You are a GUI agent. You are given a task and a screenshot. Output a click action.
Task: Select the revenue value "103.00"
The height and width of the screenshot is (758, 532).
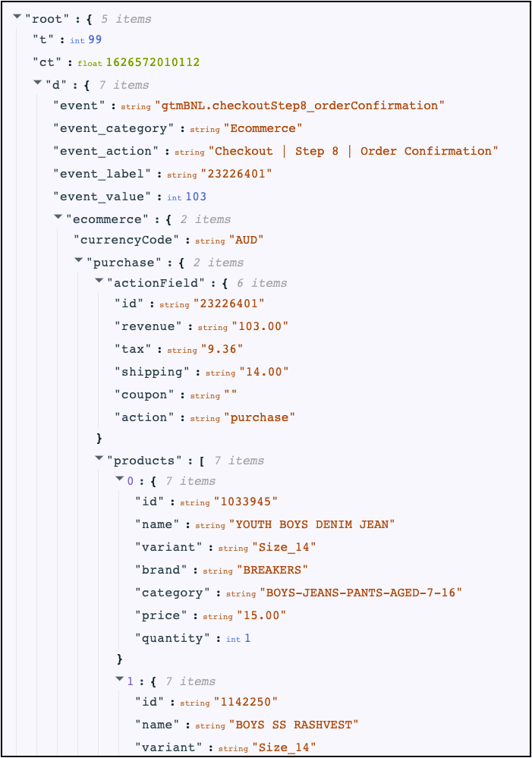260,326
